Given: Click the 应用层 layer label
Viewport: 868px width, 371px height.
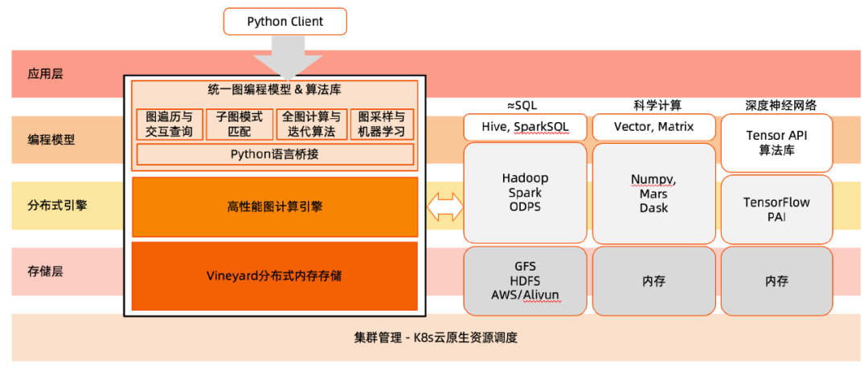Looking at the screenshot, I should tap(45, 74).
